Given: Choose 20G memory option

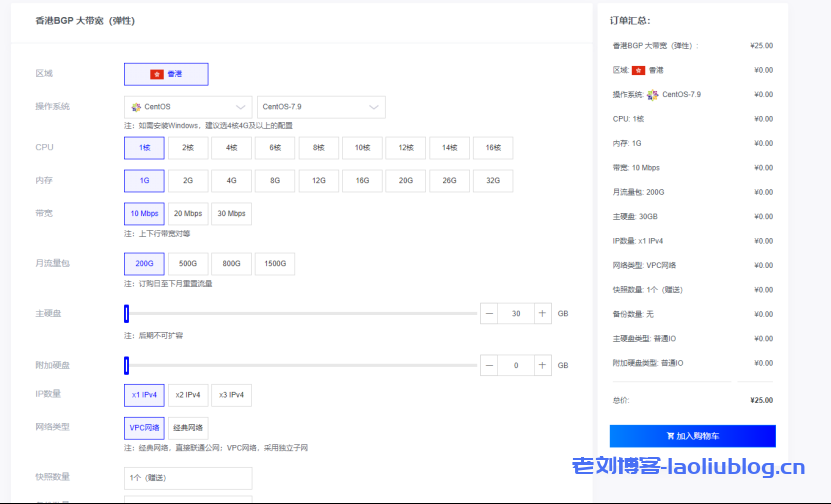Looking at the screenshot, I should 406,181.
